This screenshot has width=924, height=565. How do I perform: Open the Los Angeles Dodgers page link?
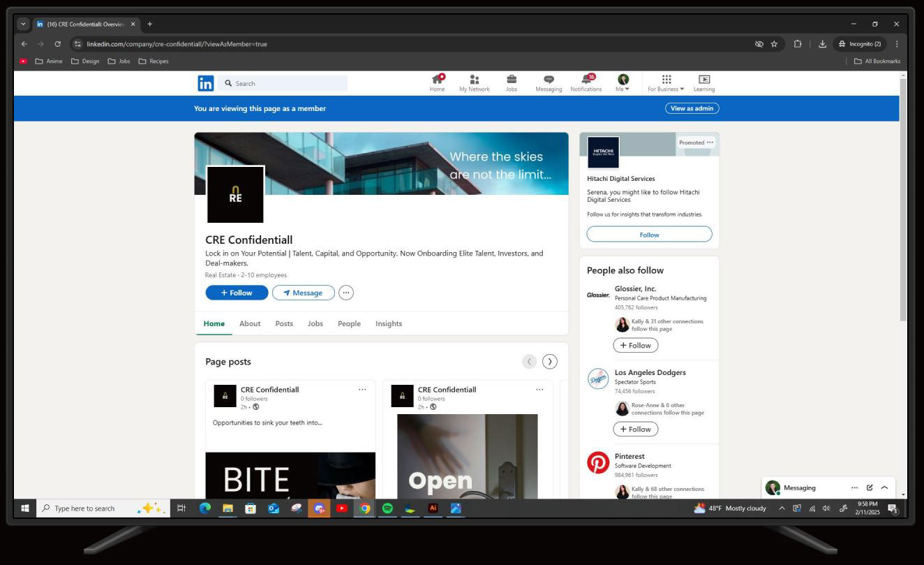650,372
